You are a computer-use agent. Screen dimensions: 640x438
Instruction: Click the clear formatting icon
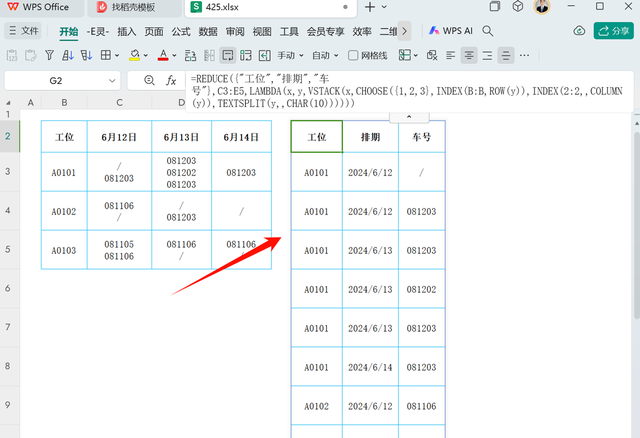432,55
